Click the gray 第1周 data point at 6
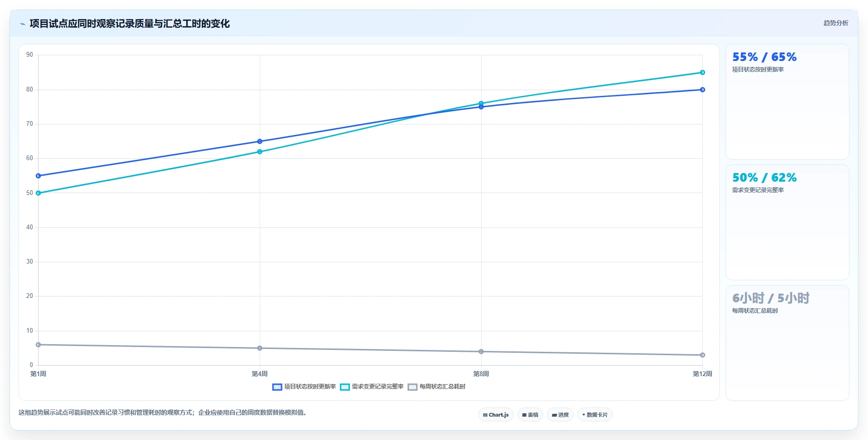Screen dimensions: 868x440 pos(39,345)
